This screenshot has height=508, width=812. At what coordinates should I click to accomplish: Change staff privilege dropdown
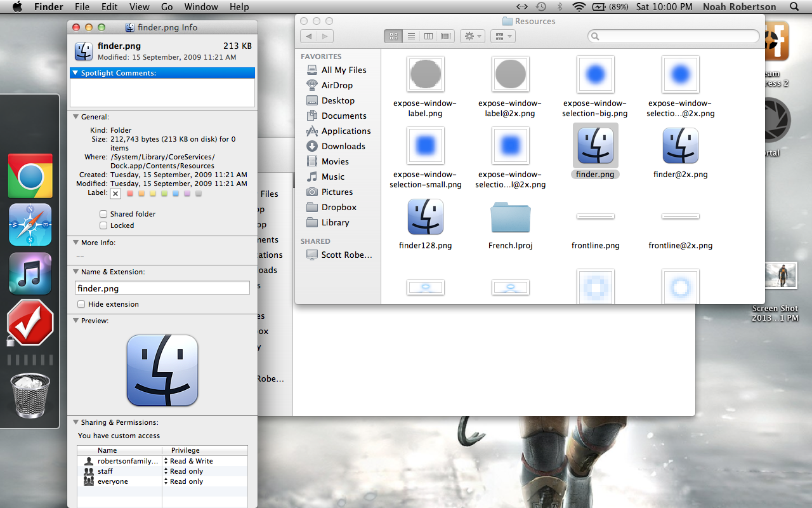pyautogui.click(x=184, y=471)
